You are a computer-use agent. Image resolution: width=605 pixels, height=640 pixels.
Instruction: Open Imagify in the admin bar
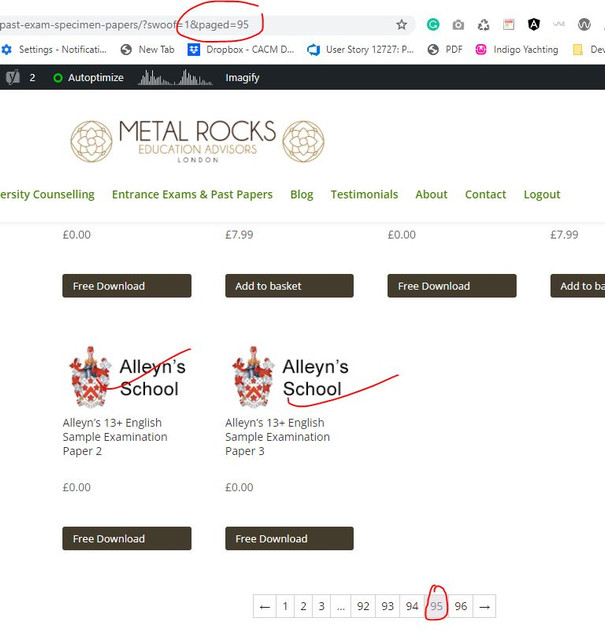coord(242,78)
